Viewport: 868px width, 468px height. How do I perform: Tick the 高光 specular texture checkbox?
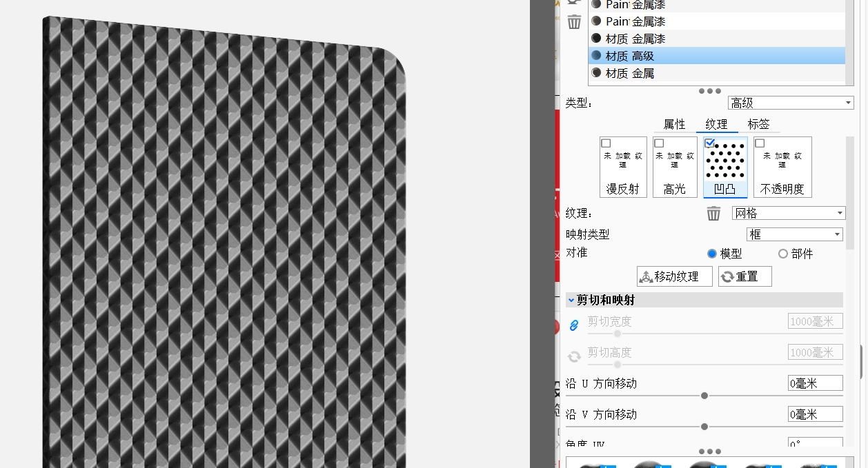(659, 143)
